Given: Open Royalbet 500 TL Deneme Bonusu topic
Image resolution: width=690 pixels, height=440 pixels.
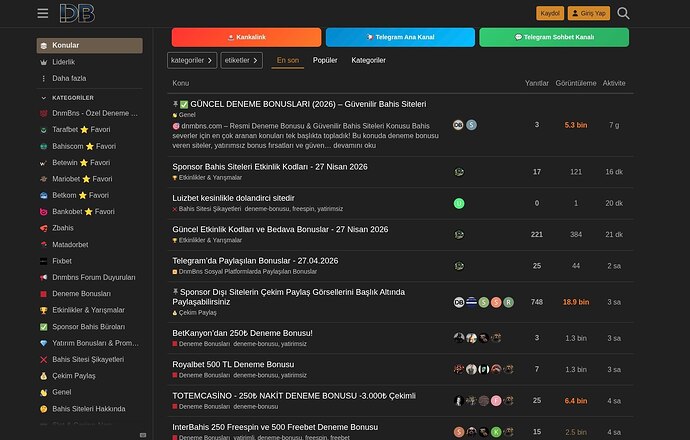Looking at the screenshot, I should 233,364.
